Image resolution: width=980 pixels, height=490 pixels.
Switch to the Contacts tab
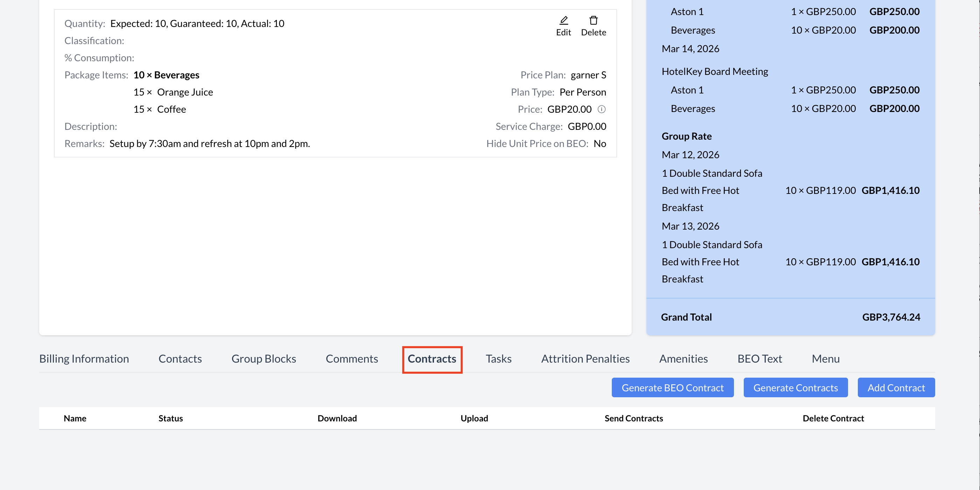180,359
